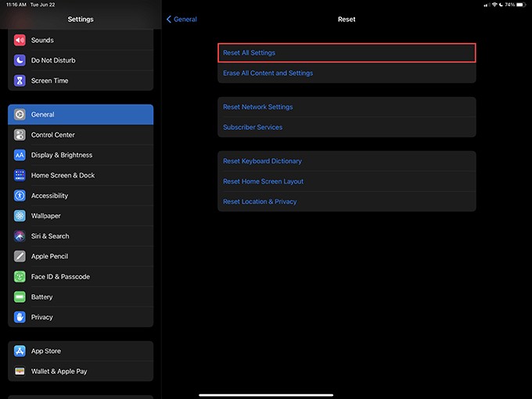
Task: Tap the home indicator bar at bottom
Action: tap(266, 395)
